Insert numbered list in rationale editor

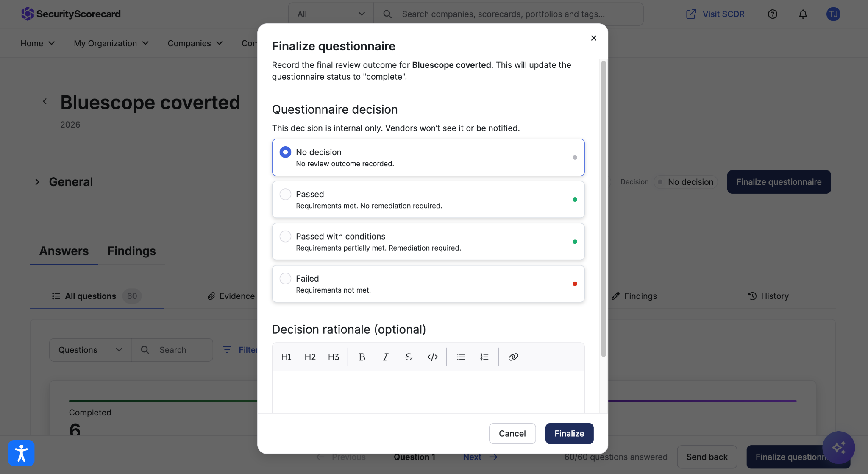[x=484, y=357]
